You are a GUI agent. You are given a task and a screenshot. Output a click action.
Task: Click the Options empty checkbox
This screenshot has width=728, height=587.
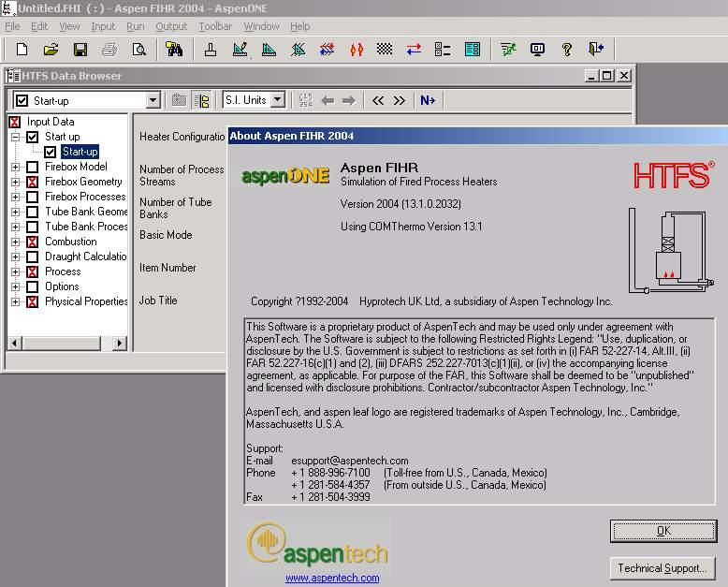[x=32, y=287]
